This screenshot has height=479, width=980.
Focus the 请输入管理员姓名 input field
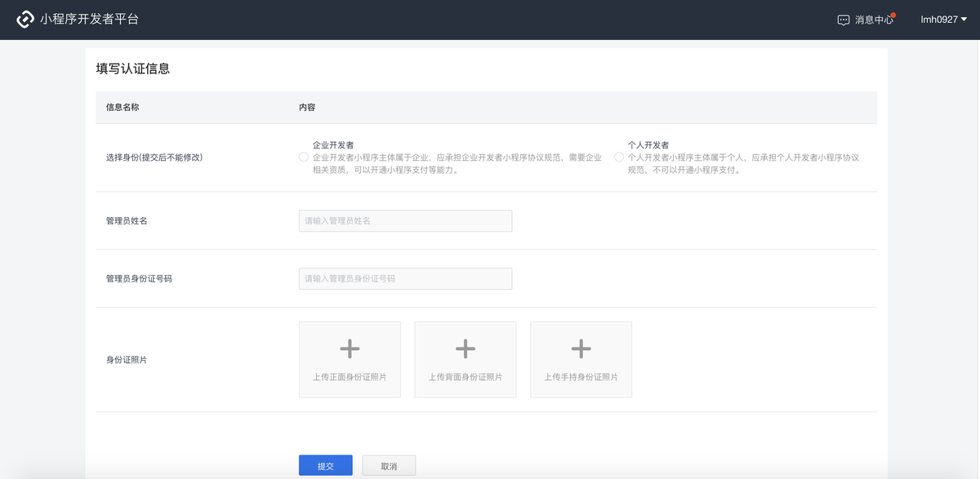(405, 221)
